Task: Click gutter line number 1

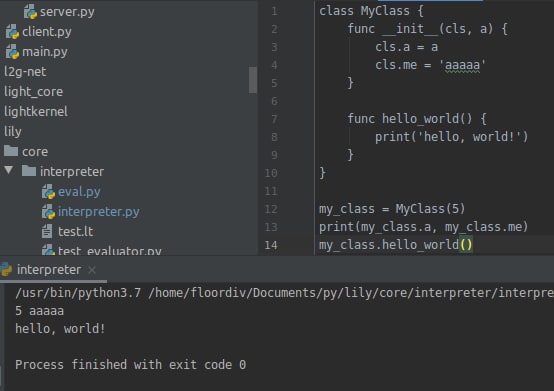Action: tap(274, 11)
